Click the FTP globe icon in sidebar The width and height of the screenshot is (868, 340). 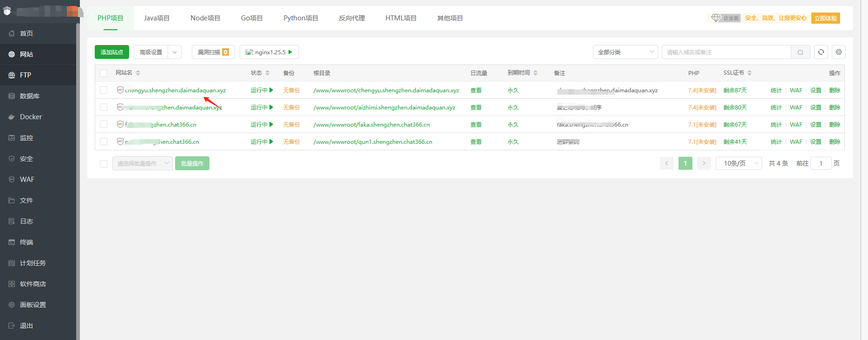(12, 75)
